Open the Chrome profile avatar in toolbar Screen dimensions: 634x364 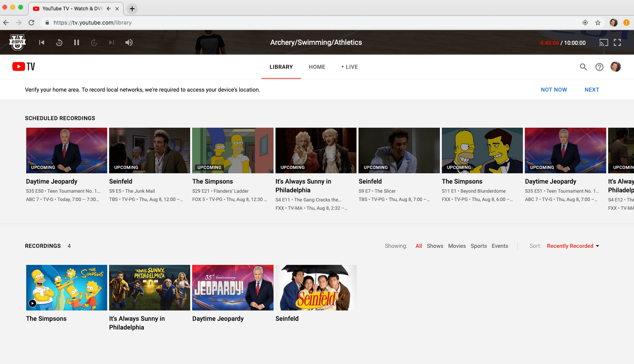click(x=614, y=23)
